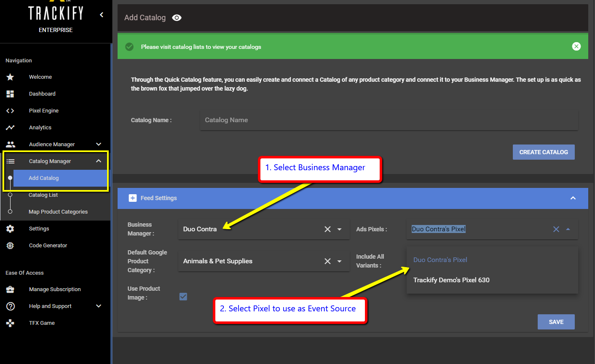Focus the Catalog Name input field
This screenshot has width=595, height=364.
(389, 120)
